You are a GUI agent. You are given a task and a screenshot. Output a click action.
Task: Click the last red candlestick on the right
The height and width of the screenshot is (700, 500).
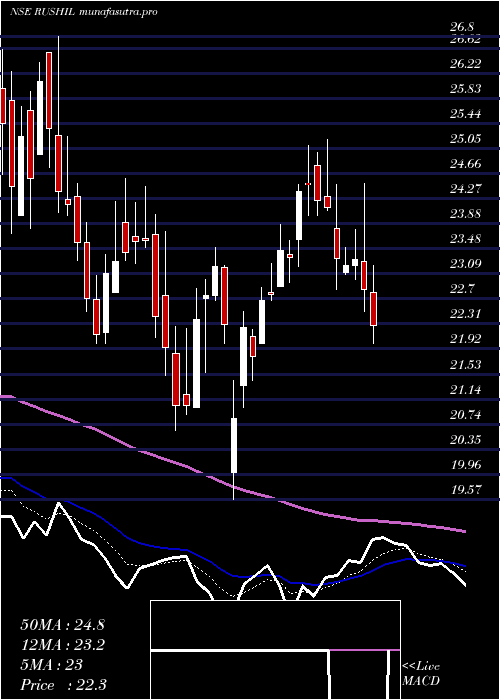point(374,309)
